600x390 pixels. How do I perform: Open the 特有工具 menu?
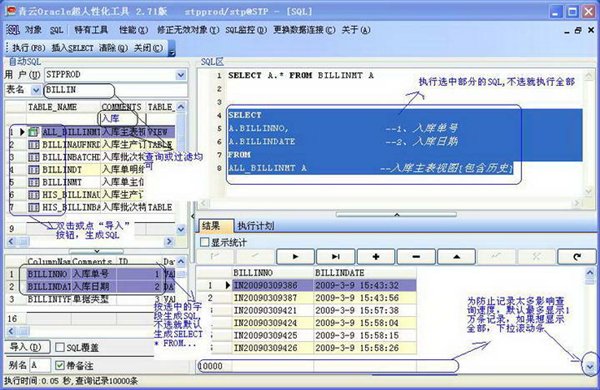(91, 30)
